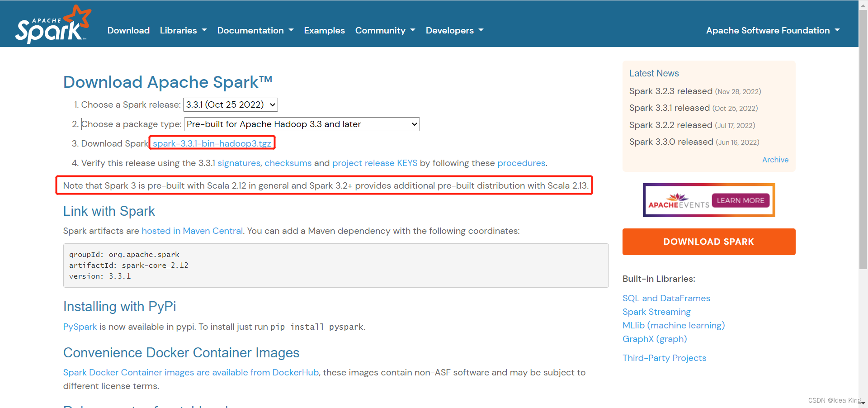
Task: Click the Apache Spark logo
Action: coord(53,24)
